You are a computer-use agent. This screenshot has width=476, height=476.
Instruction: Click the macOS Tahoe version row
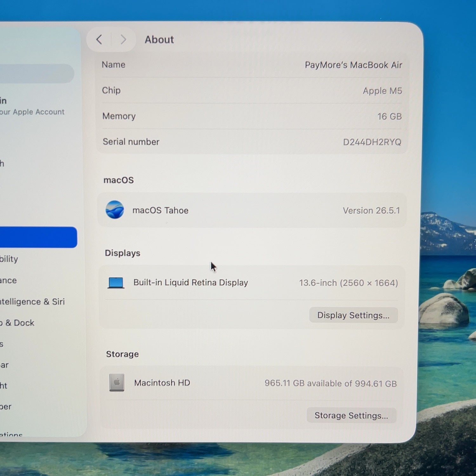(x=252, y=210)
